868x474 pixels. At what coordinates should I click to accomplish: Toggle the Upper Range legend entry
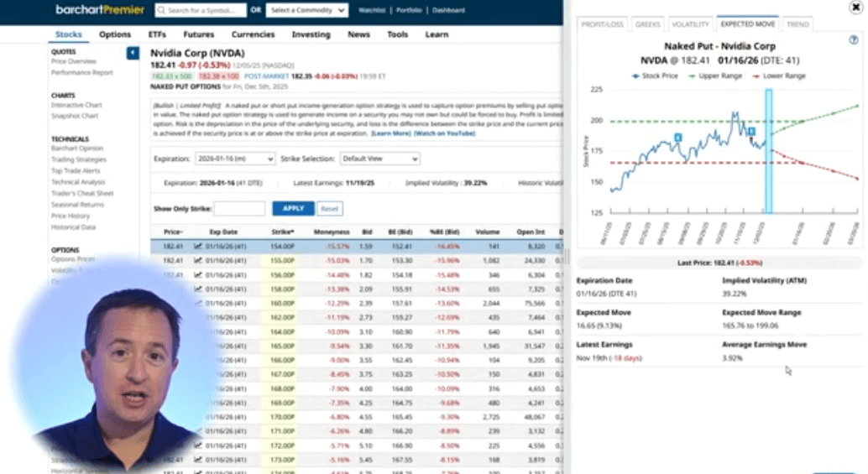[716, 76]
